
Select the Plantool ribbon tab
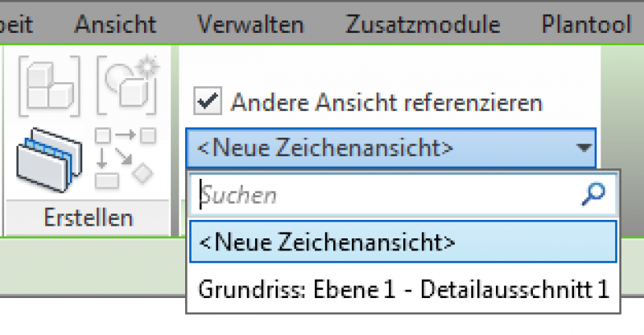586,24
